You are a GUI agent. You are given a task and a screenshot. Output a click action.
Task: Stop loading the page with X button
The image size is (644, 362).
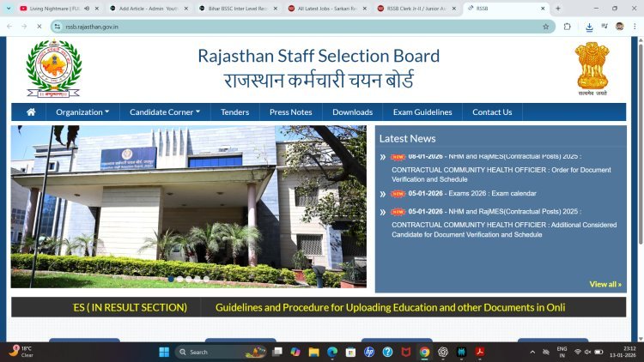click(x=39, y=27)
